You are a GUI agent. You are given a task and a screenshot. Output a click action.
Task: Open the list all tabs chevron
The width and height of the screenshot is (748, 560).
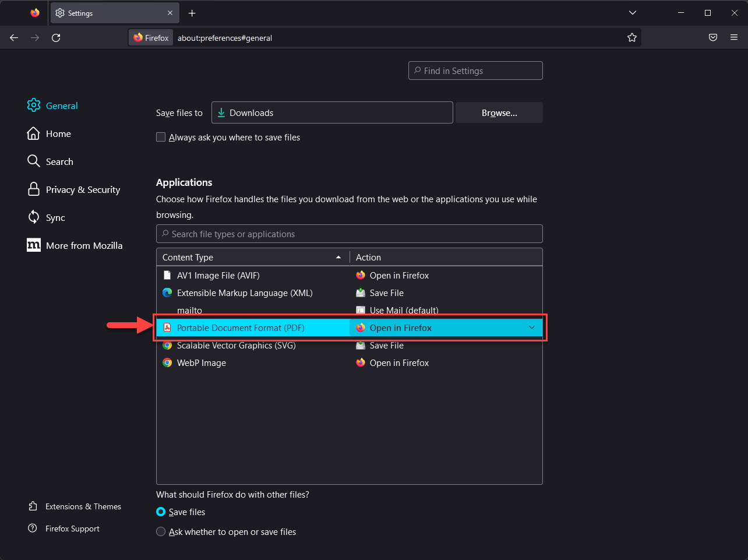coord(632,13)
